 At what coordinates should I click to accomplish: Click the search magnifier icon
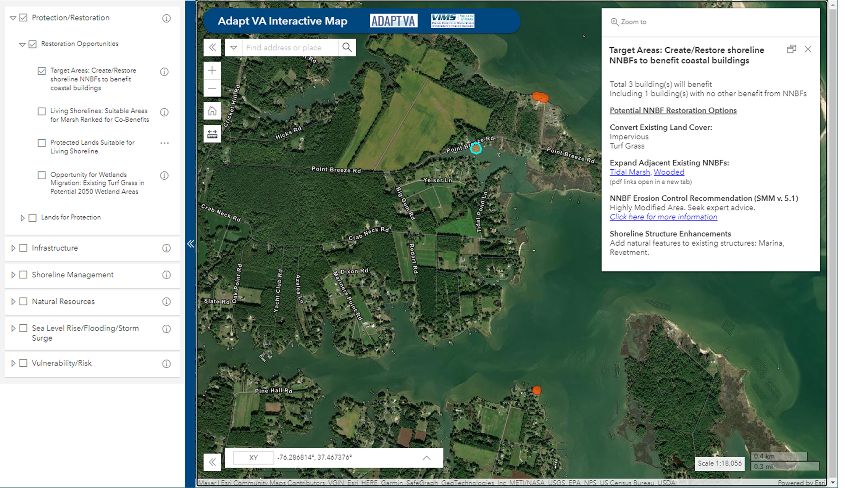(347, 47)
